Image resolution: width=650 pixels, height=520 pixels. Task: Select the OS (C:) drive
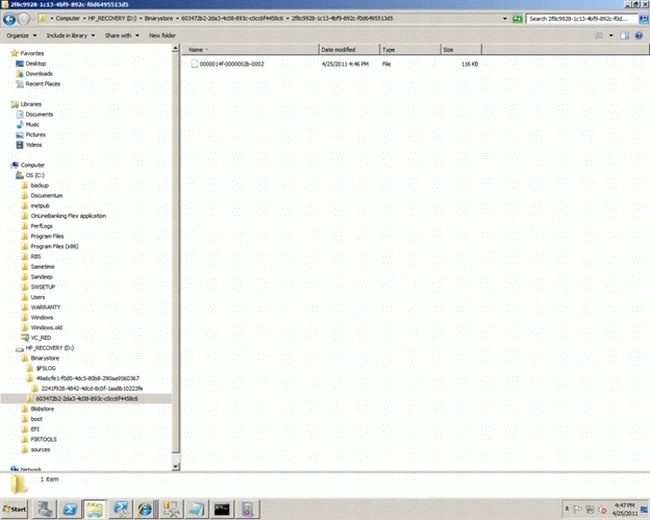[35, 175]
